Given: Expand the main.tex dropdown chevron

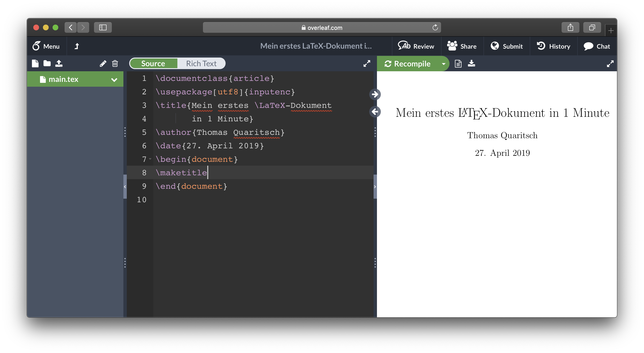Looking at the screenshot, I should click(x=114, y=80).
